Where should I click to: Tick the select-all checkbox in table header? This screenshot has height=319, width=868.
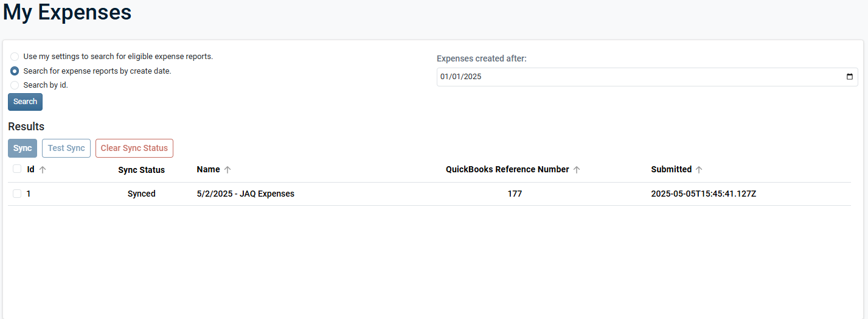(17, 169)
